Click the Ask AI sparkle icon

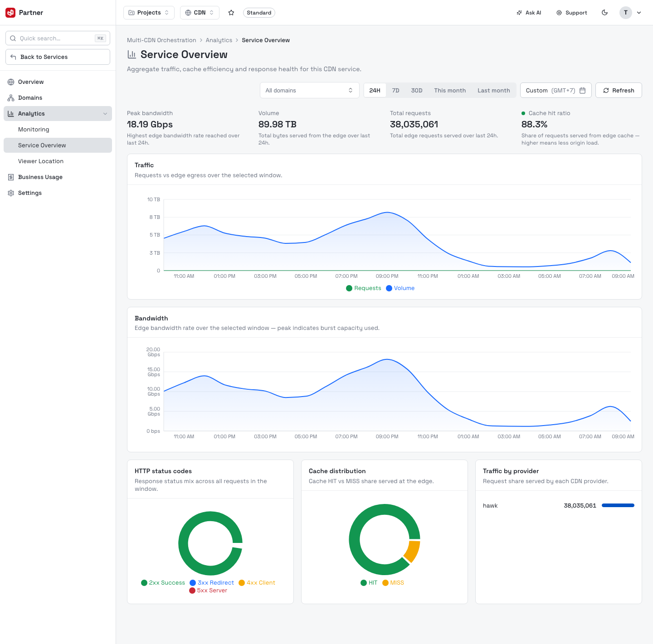[519, 13]
